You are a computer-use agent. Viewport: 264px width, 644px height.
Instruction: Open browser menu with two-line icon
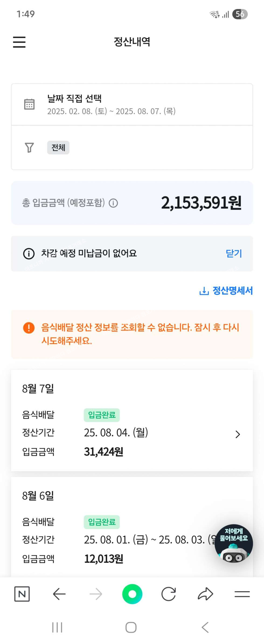(242, 594)
